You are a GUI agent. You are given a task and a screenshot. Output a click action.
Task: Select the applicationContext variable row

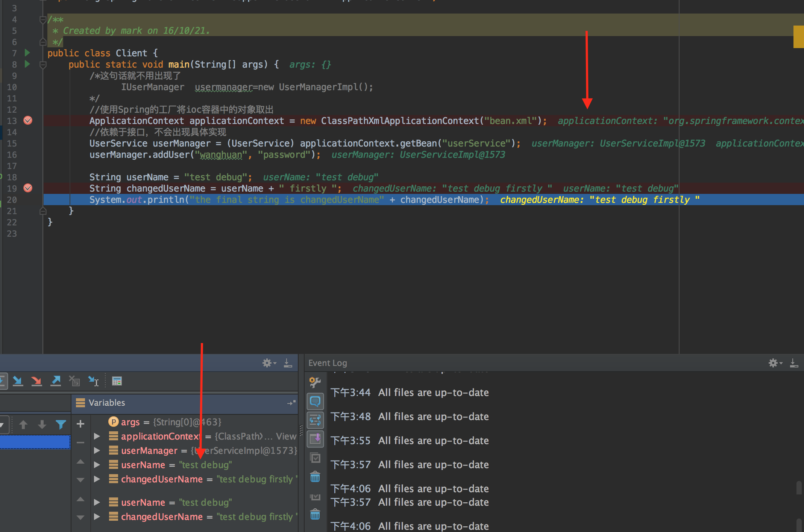(194, 436)
